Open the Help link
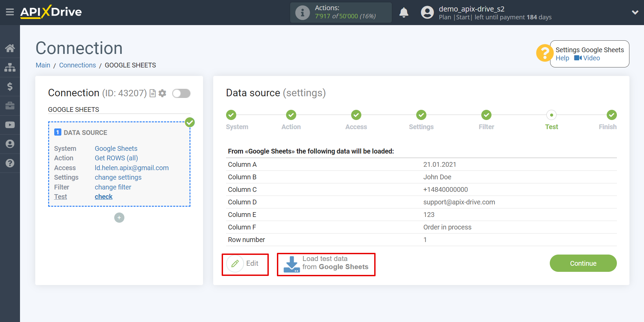 562,58
